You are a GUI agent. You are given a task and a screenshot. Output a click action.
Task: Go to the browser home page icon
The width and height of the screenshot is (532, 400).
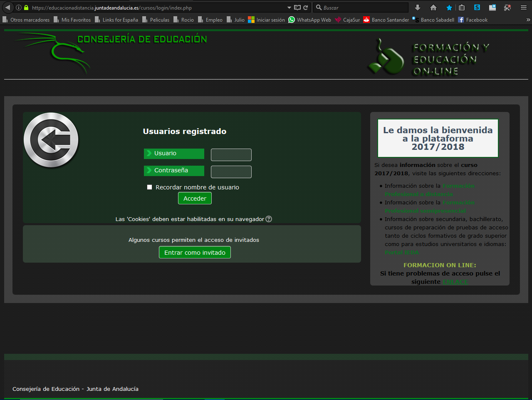[433, 7]
